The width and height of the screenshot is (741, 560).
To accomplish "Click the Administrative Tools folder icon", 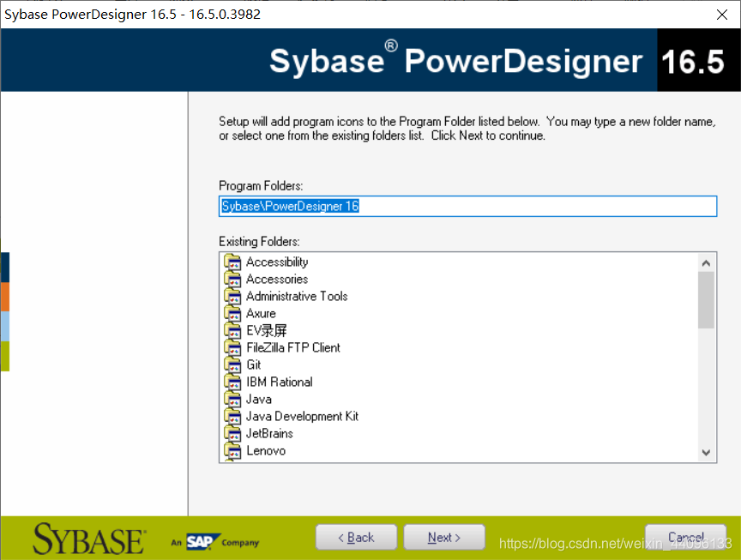I will click(x=232, y=297).
